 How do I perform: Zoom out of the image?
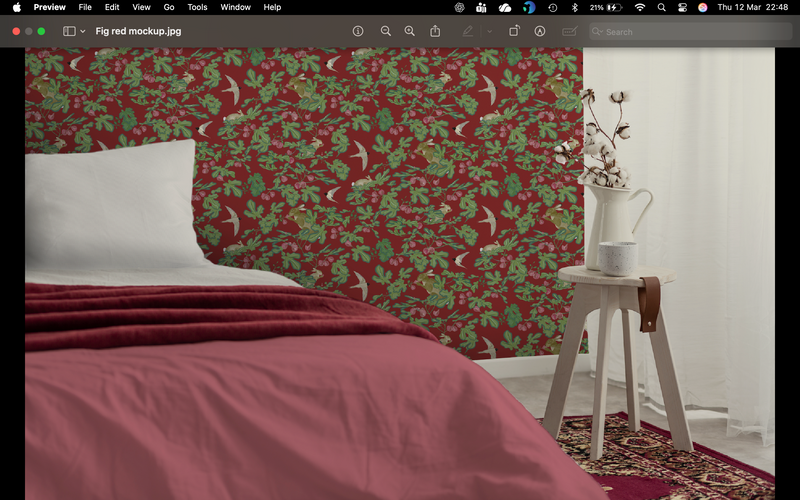(x=386, y=31)
